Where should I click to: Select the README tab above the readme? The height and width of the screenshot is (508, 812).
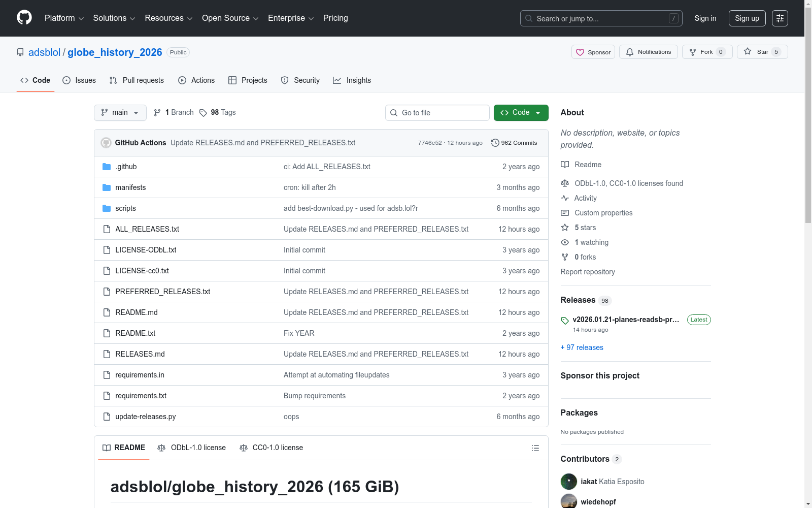(124, 448)
